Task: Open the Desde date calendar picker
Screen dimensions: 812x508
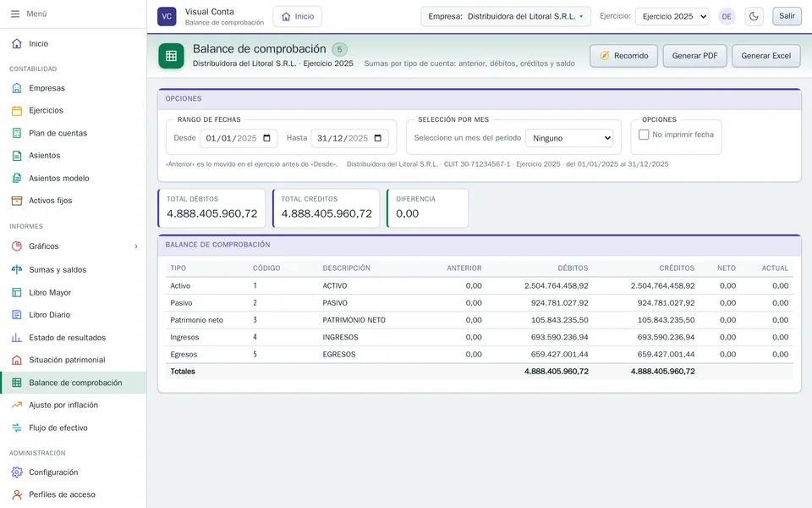Action: [x=266, y=138]
